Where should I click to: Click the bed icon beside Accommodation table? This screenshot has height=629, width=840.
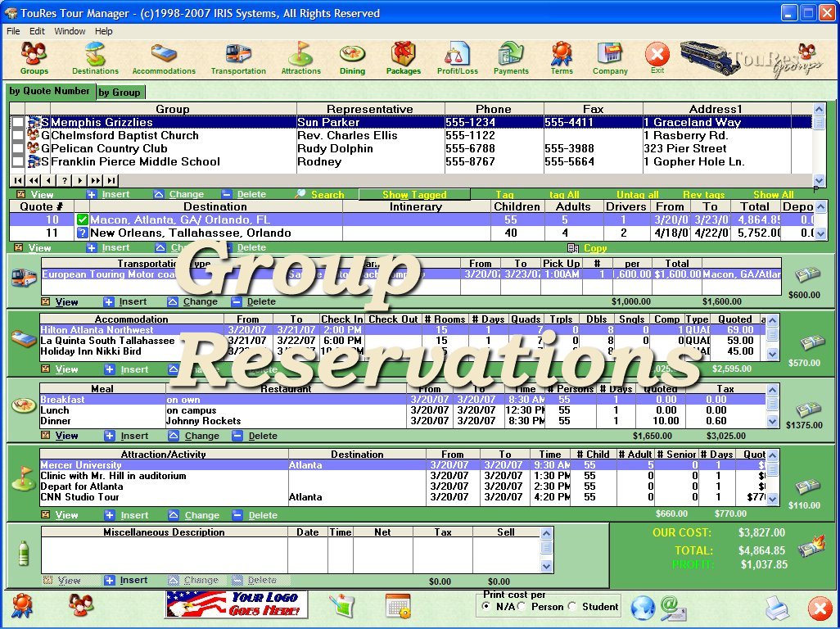coord(24,338)
